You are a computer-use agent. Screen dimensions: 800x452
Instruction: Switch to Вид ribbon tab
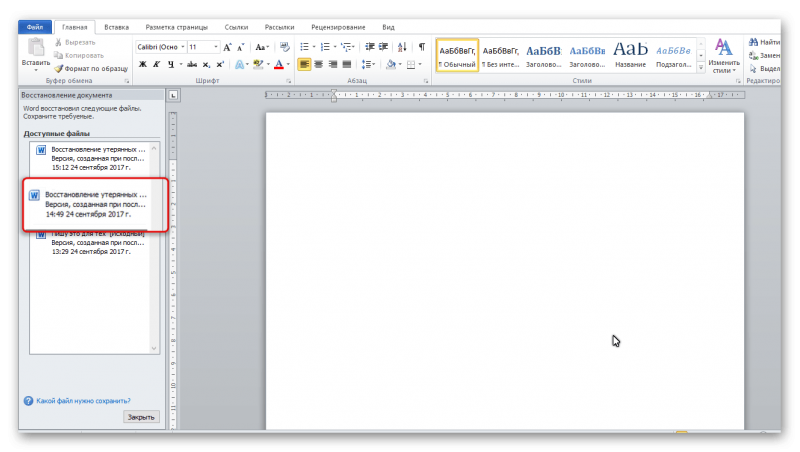[x=388, y=27]
